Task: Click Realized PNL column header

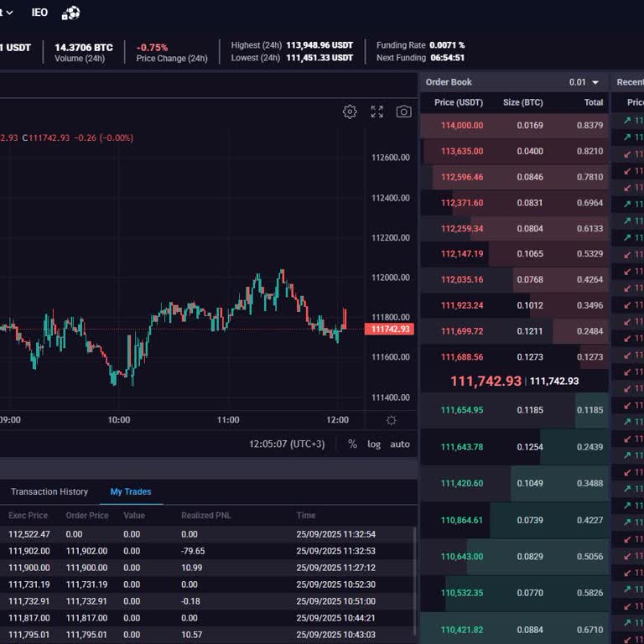Action: (x=206, y=516)
